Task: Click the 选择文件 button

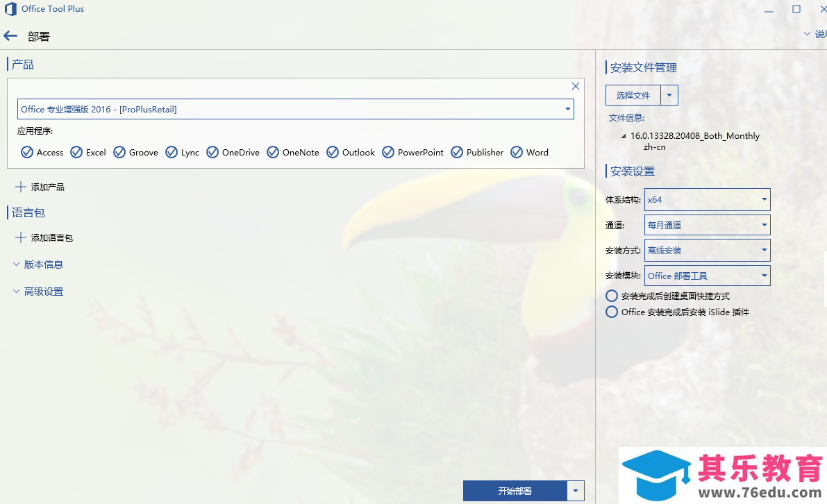Action: pyautogui.click(x=633, y=95)
